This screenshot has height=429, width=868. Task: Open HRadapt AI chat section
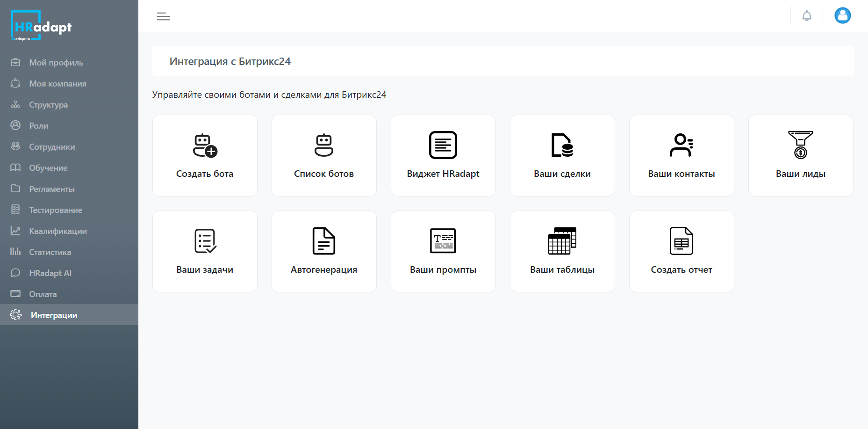69,273
